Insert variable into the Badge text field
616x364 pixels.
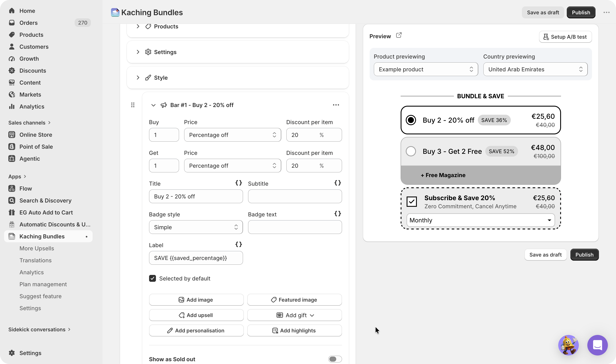pyautogui.click(x=338, y=214)
